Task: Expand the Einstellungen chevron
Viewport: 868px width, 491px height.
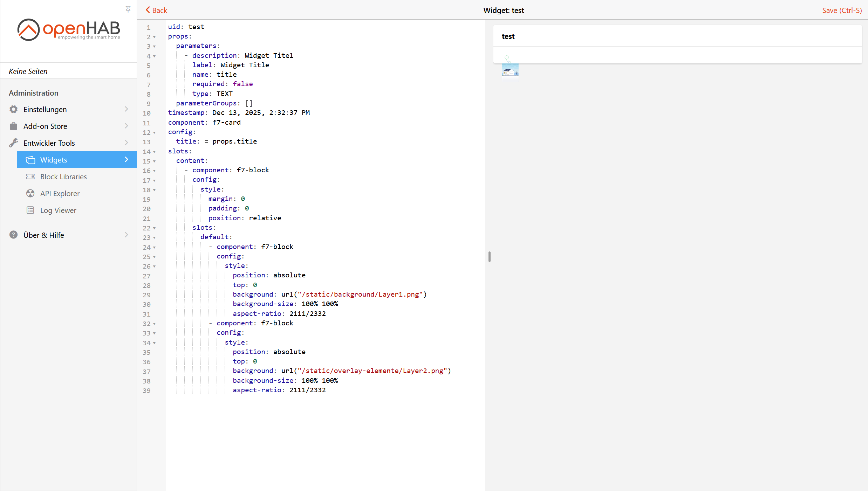Action: (x=127, y=109)
